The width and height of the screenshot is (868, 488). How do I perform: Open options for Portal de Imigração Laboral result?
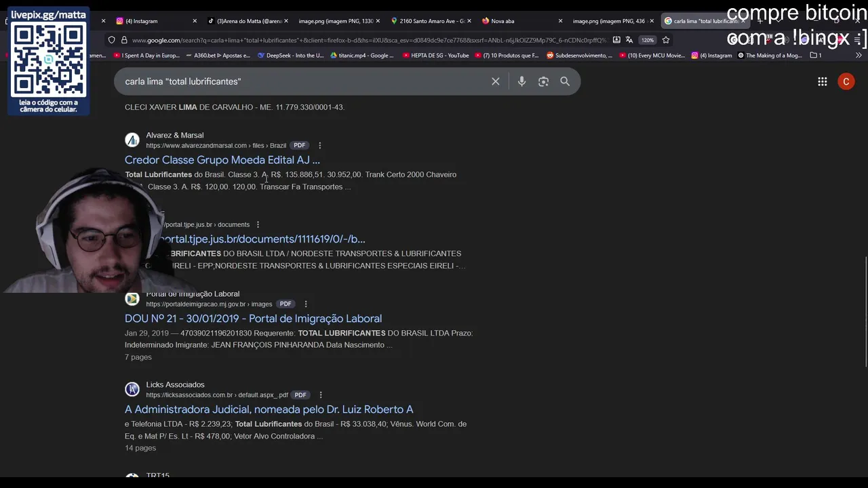(x=306, y=304)
